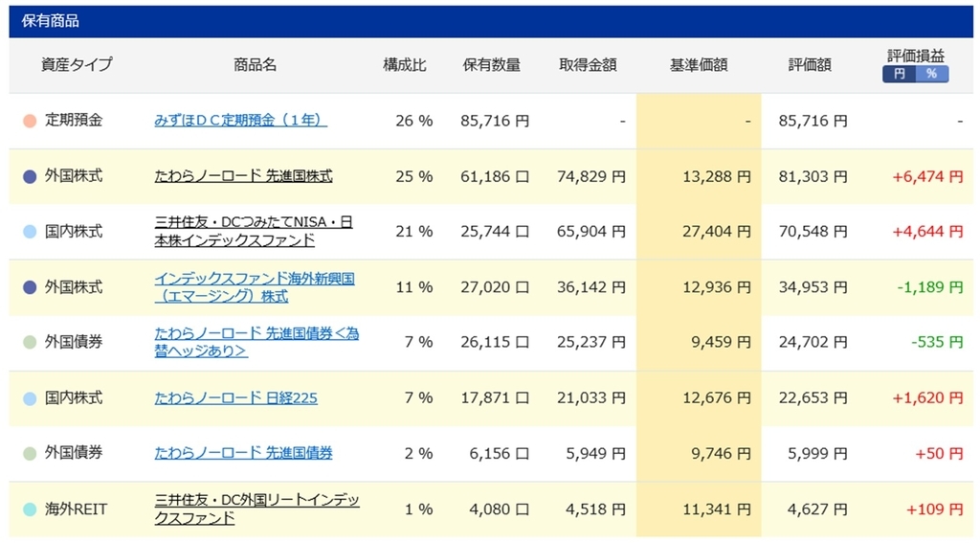Image resolution: width=980 pixels, height=543 pixels.
Task: Open たわらノーロード 日経225 link
Action: coord(235,397)
